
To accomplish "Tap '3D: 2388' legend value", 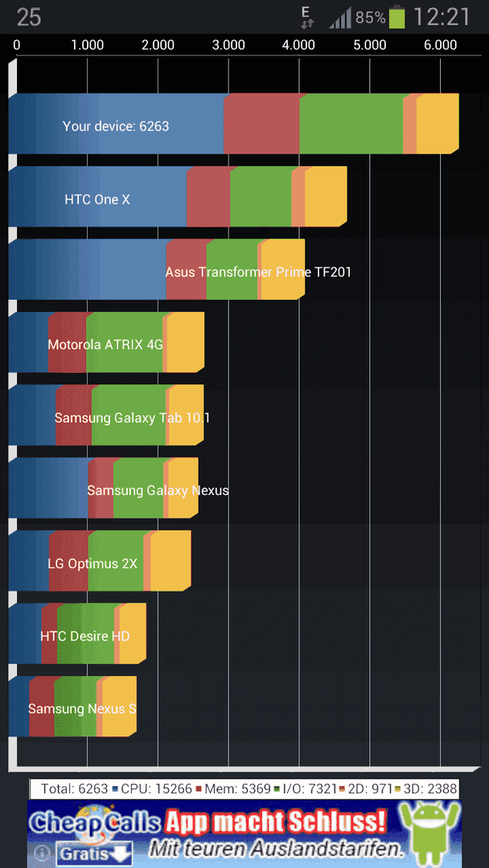I will tap(429, 789).
